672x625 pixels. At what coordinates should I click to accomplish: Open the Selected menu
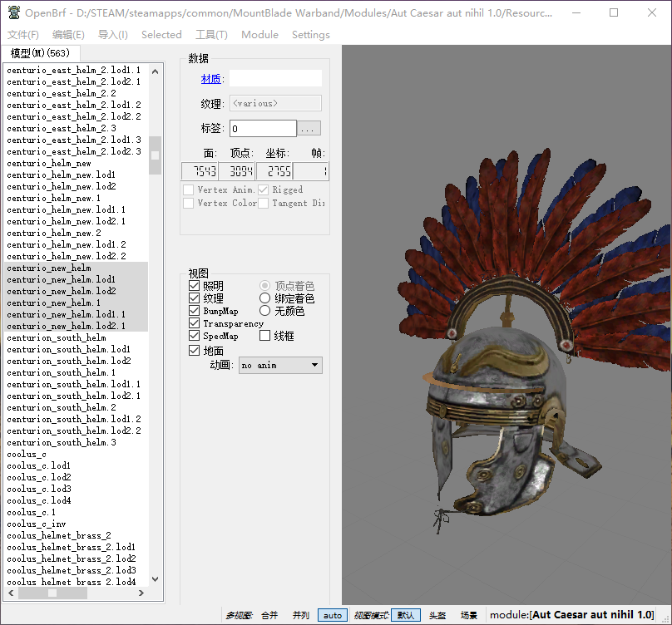(x=161, y=35)
